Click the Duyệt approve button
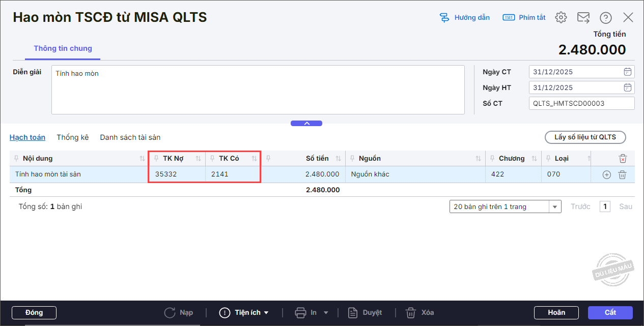Image resolution: width=644 pixels, height=326 pixels. [365, 313]
